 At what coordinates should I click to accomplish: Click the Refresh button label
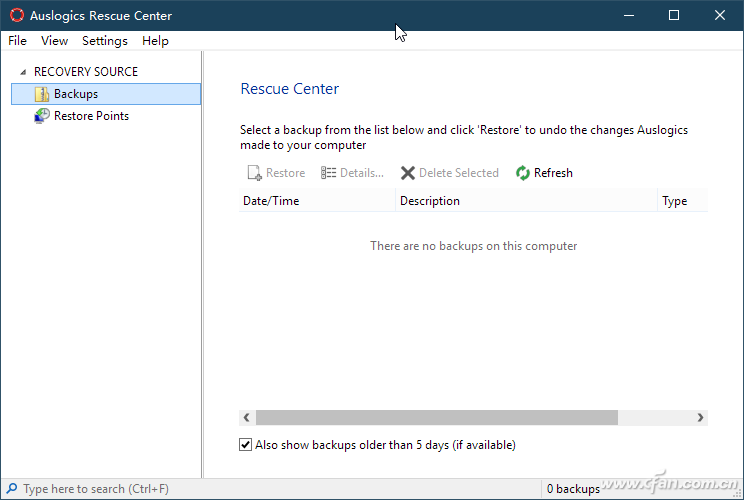pyautogui.click(x=553, y=173)
